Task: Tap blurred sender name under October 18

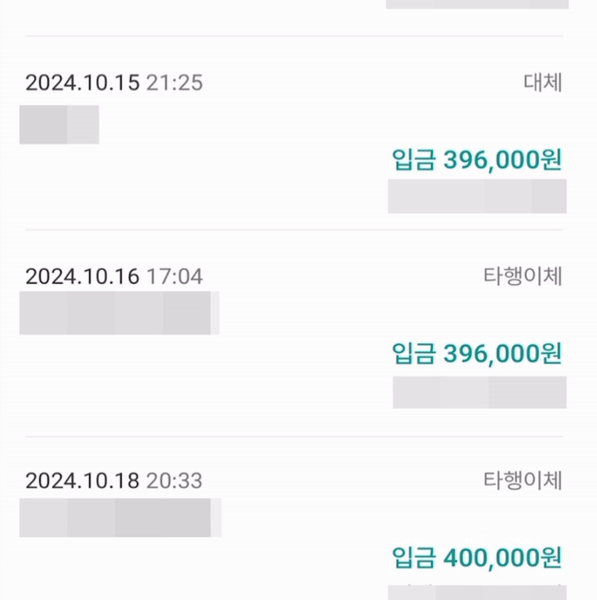Action: (120, 517)
